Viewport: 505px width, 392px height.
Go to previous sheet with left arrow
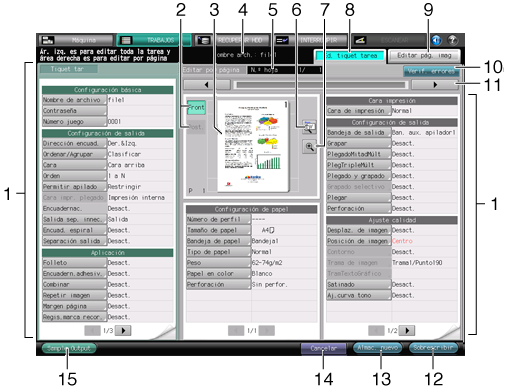[x=207, y=85]
